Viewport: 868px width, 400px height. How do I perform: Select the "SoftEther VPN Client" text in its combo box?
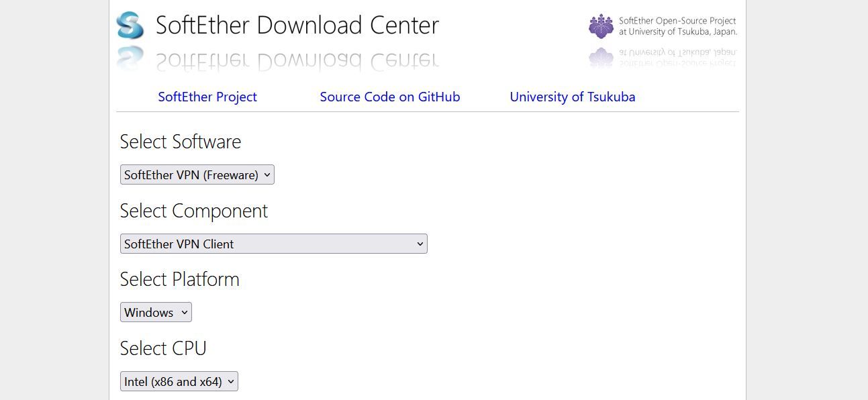pos(177,244)
